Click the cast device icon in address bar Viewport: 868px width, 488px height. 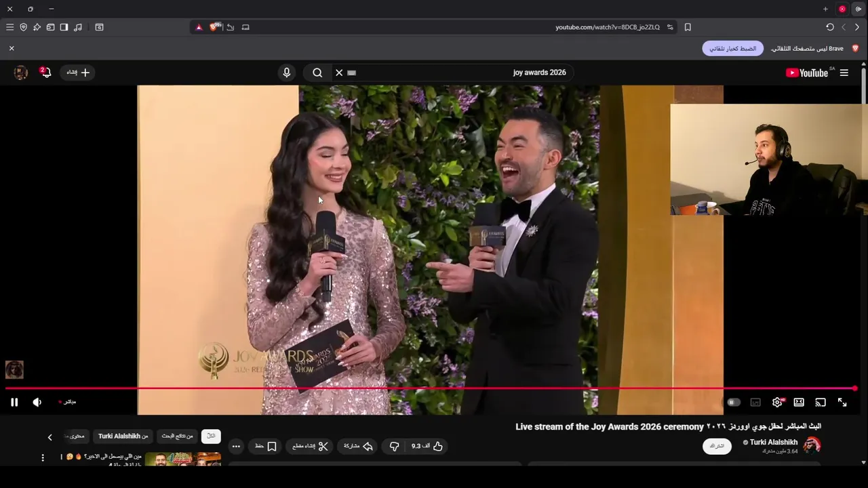[245, 27]
